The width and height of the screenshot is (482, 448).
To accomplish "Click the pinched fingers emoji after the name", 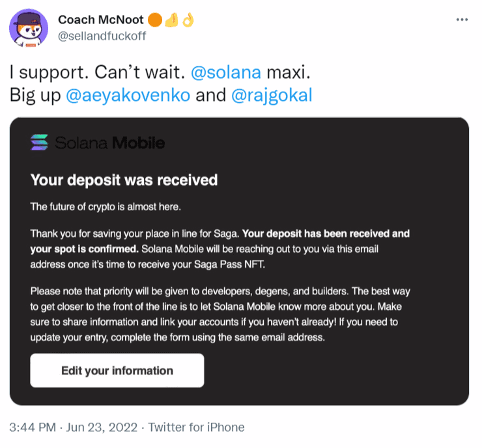I will coord(172,20).
